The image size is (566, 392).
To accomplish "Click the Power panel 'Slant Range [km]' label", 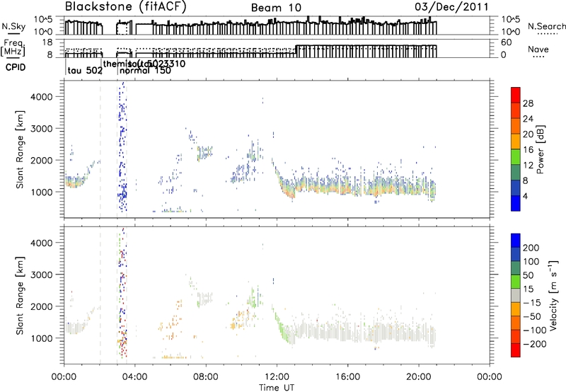I will (x=20, y=149).
